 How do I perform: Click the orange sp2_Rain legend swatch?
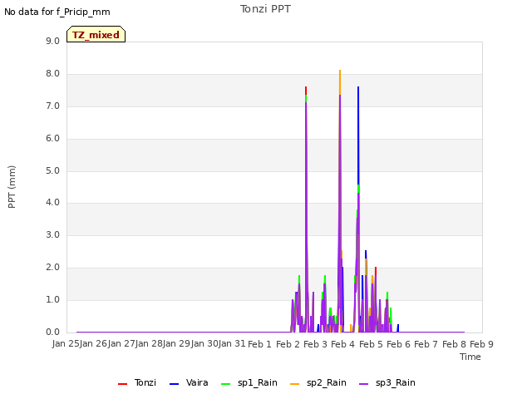click(295, 384)
